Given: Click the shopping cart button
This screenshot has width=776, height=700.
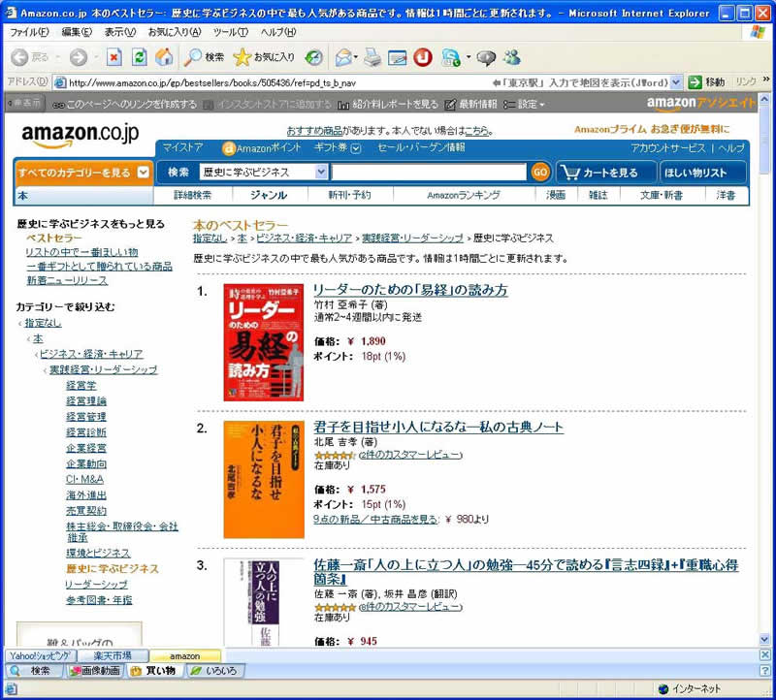Looking at the screenshot, I should (x=601, y=173).
